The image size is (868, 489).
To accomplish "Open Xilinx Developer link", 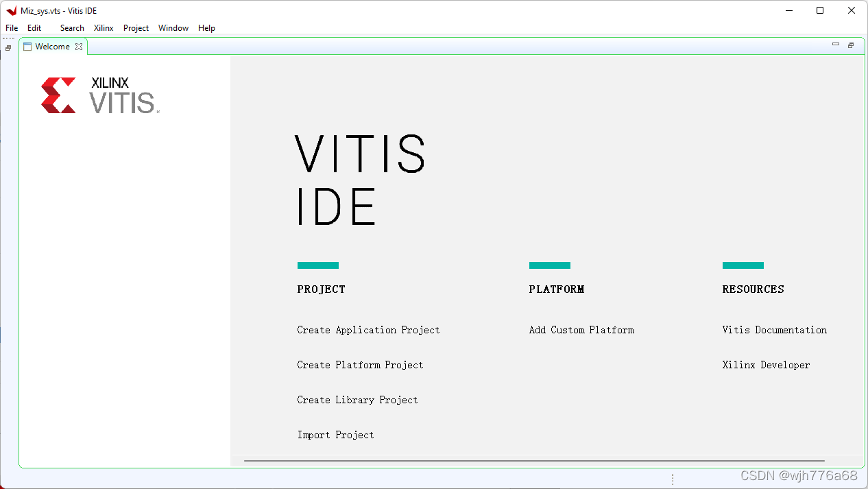I will [766, 365].
